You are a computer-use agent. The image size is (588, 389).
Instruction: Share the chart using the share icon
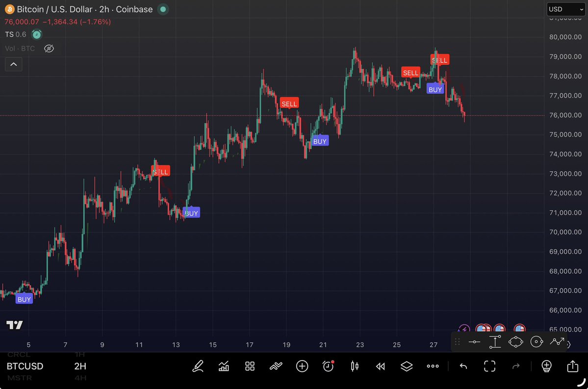pyautogui.click(x=573, y=366)
